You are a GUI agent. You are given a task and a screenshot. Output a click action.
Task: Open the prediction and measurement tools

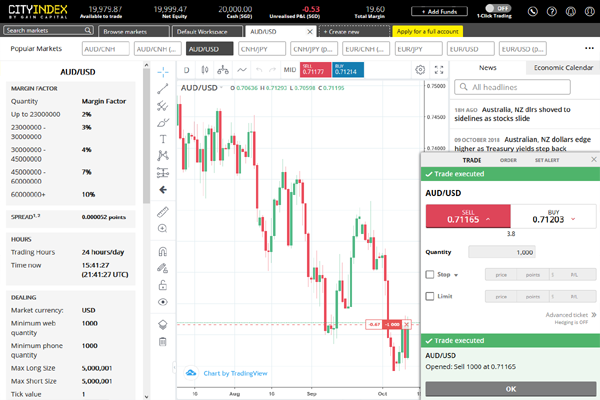click(x=163, y=173)
